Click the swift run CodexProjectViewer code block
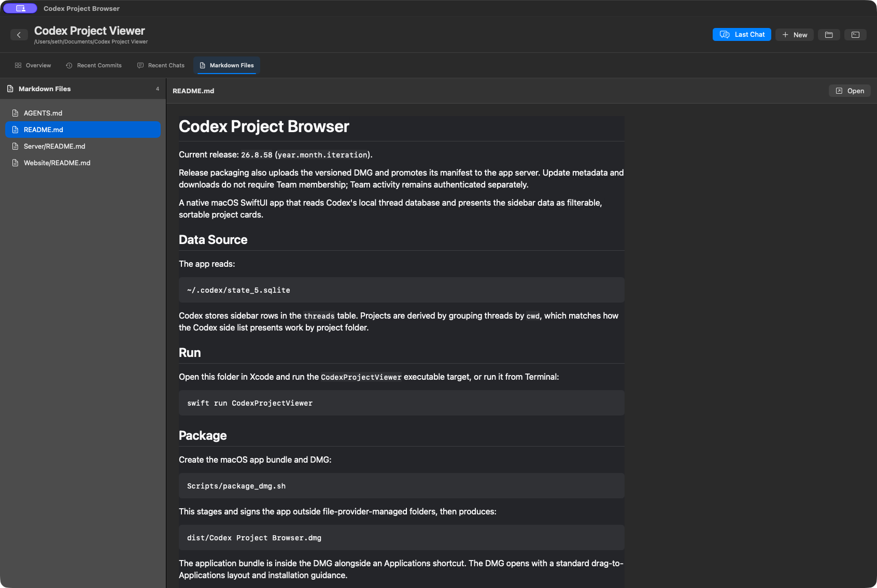 click(402, 403)
